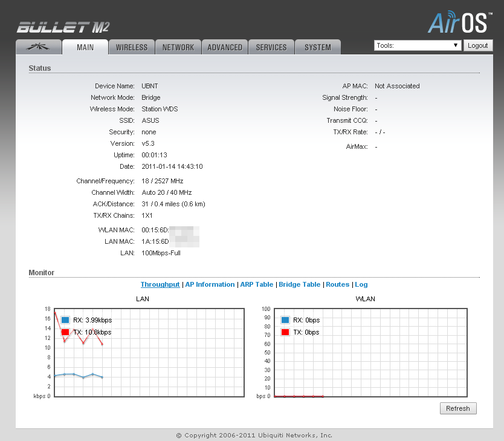This screenshot has width=504, height=441.
Task: Click the ACK/Distance value 31 / 0.4 miles
Action: (x=173, y=204)
